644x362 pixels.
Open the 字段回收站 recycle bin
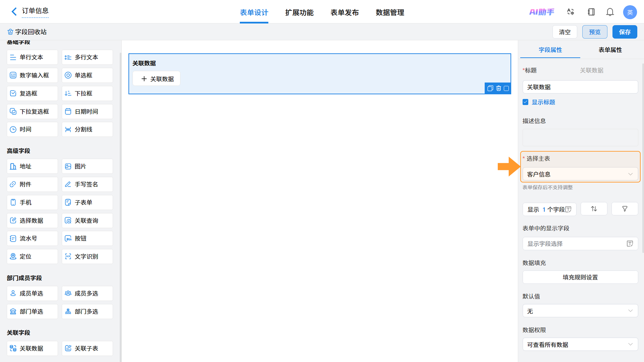[27, 32]
